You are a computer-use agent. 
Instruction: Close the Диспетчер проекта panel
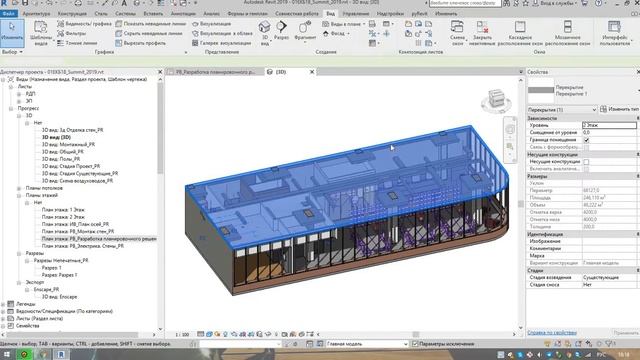[160, 72]
